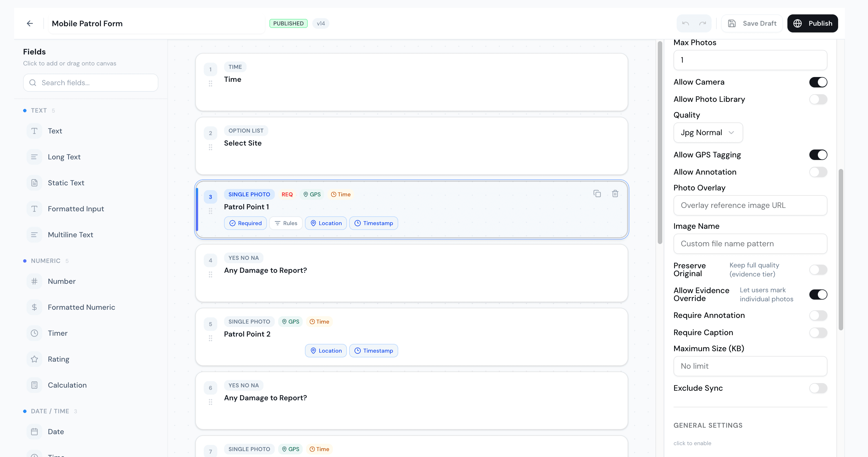Click Timestamp chip on Patrol Point 2
The image size is (868, 457).
pyautogui.click(x=374, y=350)
